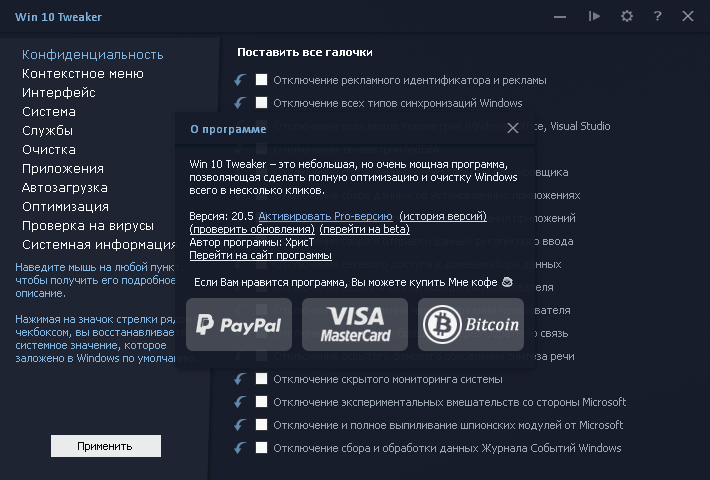
Task: Click Поставить все галочки header
Action: coord(305,52)
